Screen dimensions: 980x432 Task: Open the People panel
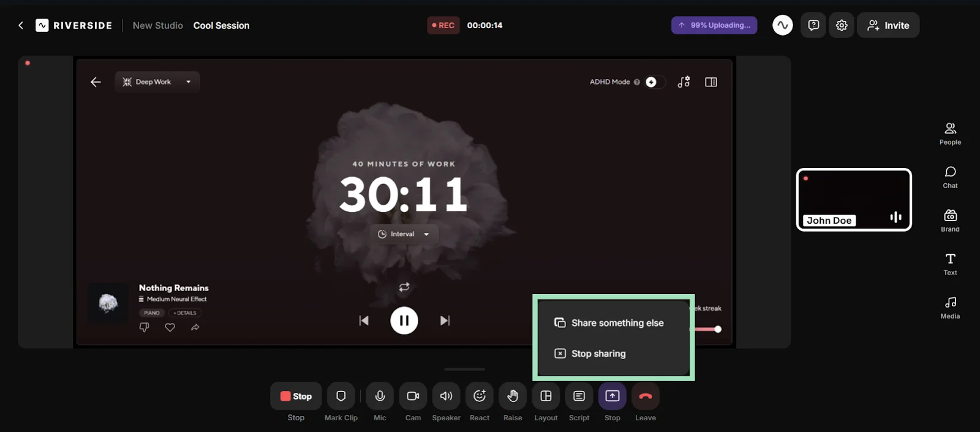[950, 134]
